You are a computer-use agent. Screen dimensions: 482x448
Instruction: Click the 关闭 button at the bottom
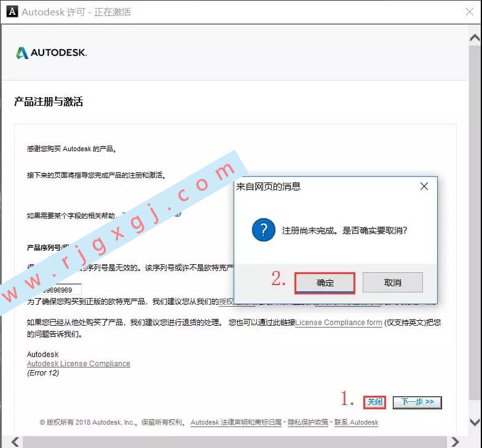pyautogui.click(x=374, y=402)
